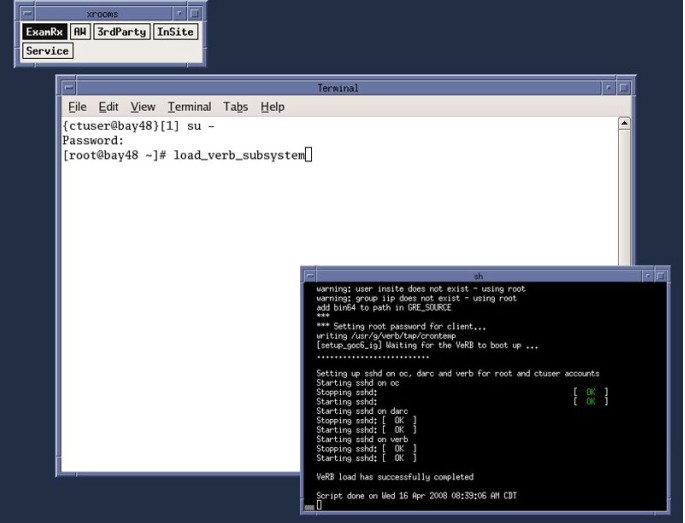Minimize the sh window
The width and height of the screenshot is (685, 523).
[x=647, y=275]
